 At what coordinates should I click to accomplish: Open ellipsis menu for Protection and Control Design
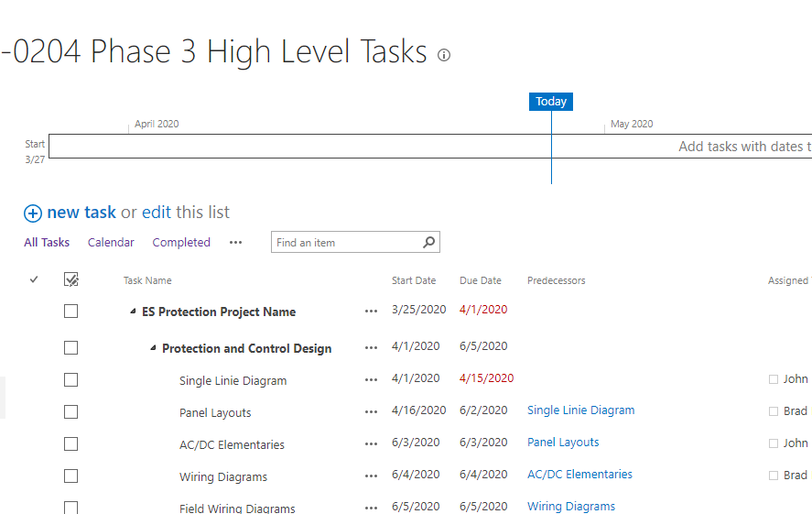[371, 347]
